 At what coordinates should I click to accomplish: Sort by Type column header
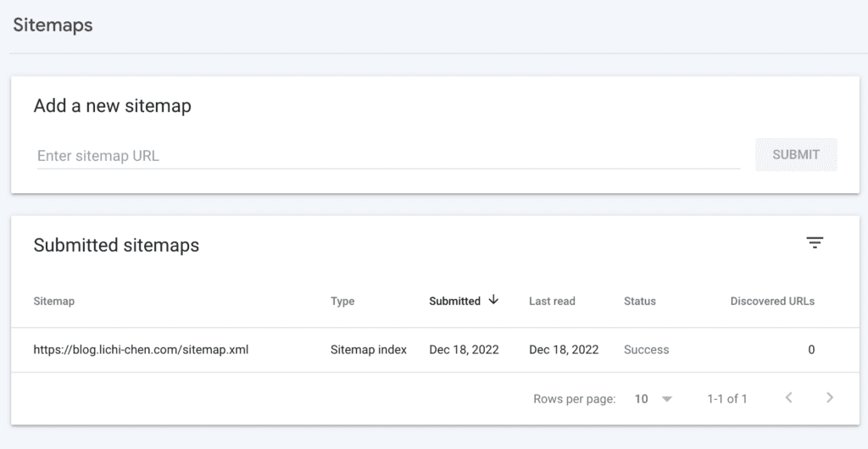click(342, 302)
